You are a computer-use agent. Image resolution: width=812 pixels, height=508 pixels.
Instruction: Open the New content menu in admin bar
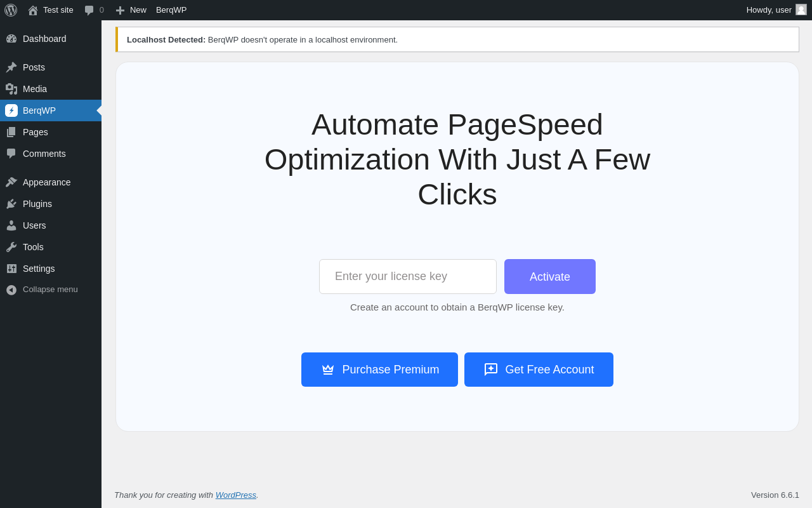pos(131,10)
